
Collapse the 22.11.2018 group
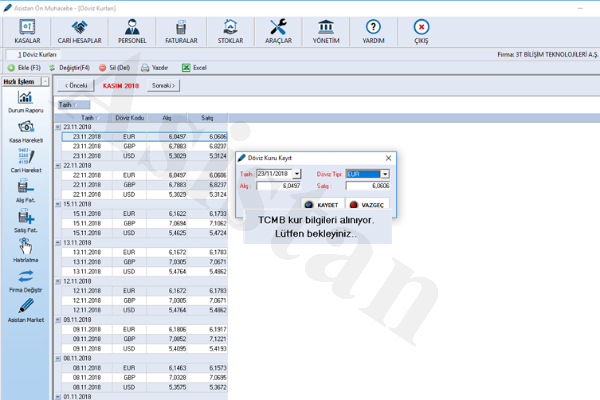tap(58, 166)
